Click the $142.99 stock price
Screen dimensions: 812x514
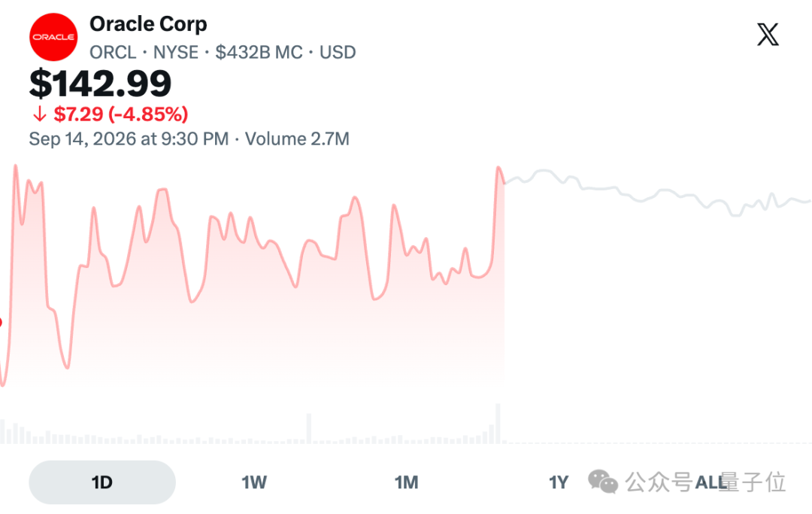coord(100,84)
